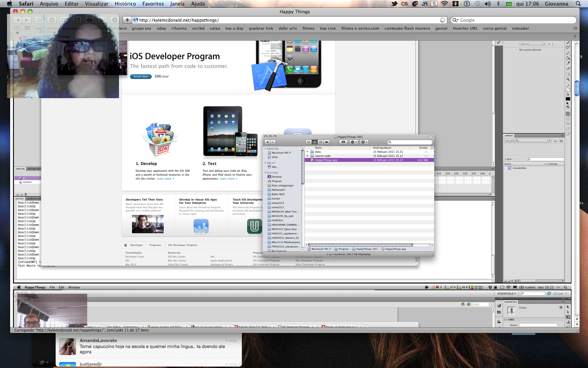Select HappyThings.app row in Finder list
The width and height of the screenshot is (588, 368).
370,160
